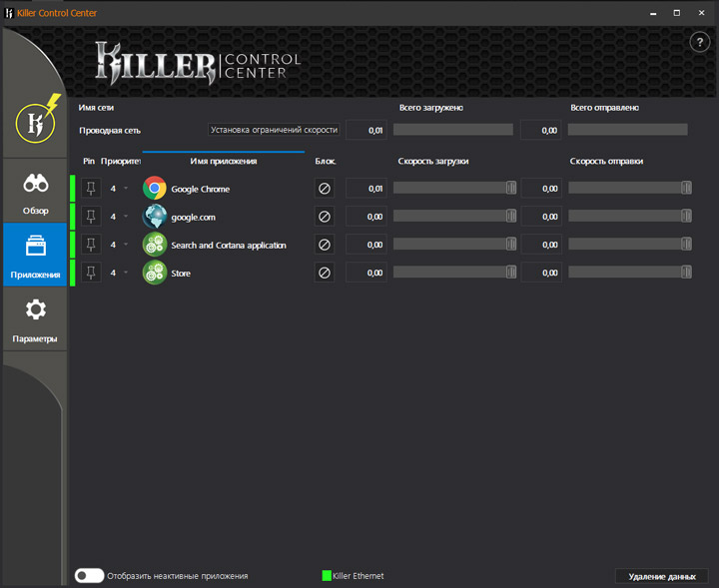The height and width of the screenshot is (588, 719).
Task: Sort by Pin column header
Action: tap(89, 161)
